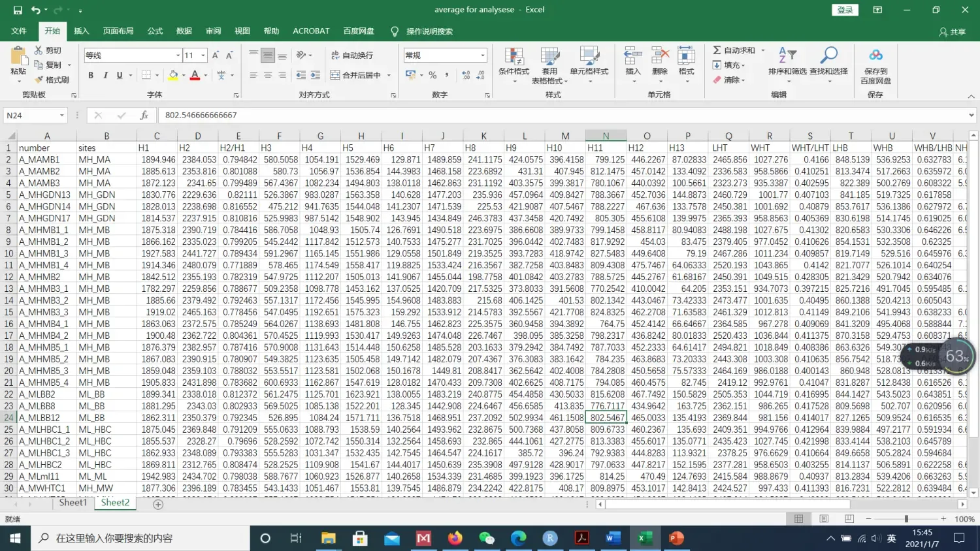This screenshot has width=980, height=551.
Task: Click the AutoSum (自动求和) sigma icon
Action: [717, 50]
